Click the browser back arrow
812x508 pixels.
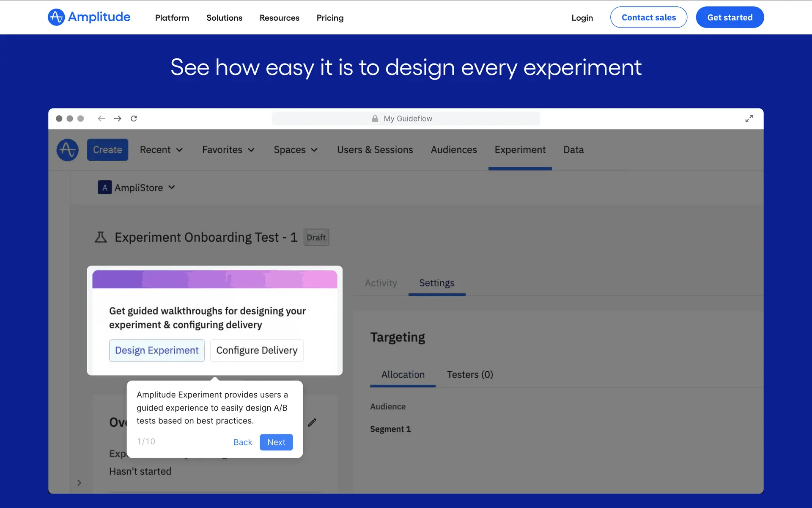coord(101,119)
